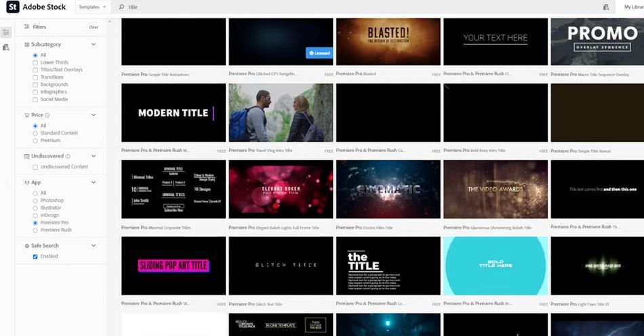The width and height of the screenshot is (644, 336).
Task: Open the Templates dropdown
Action: coord(92,7)
